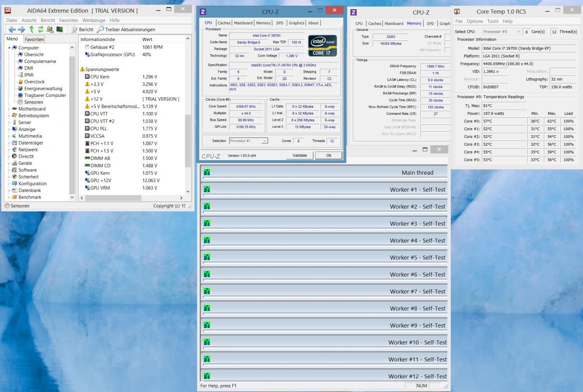Open the Tools menu in Core Temp
Screen dimensions: 583x392
coord(493,21)
